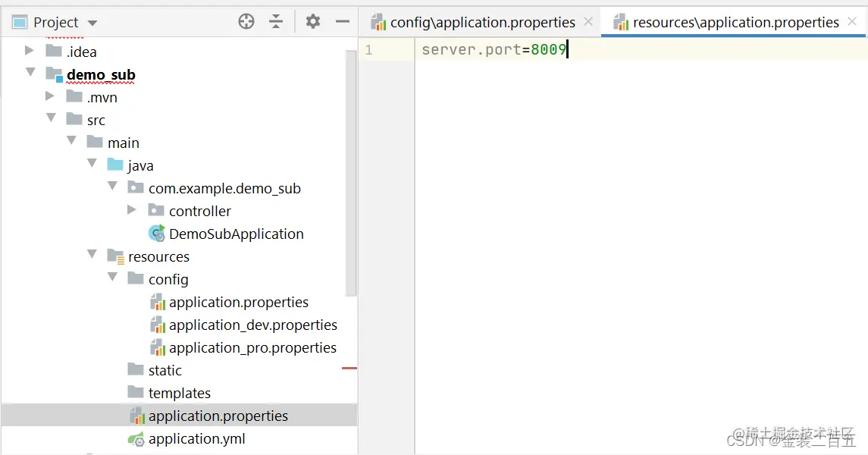The image size is (868, 455).
Task: Click the DemoSubApplication Spring class icon
Action: (x=157, y=234)
